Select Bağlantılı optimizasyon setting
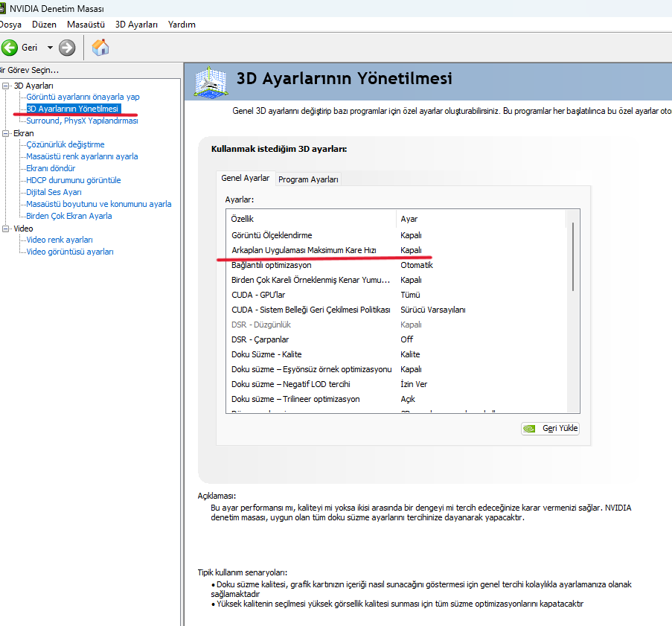The height and width of the screenshot is (626, 672). tap(396, 266)
